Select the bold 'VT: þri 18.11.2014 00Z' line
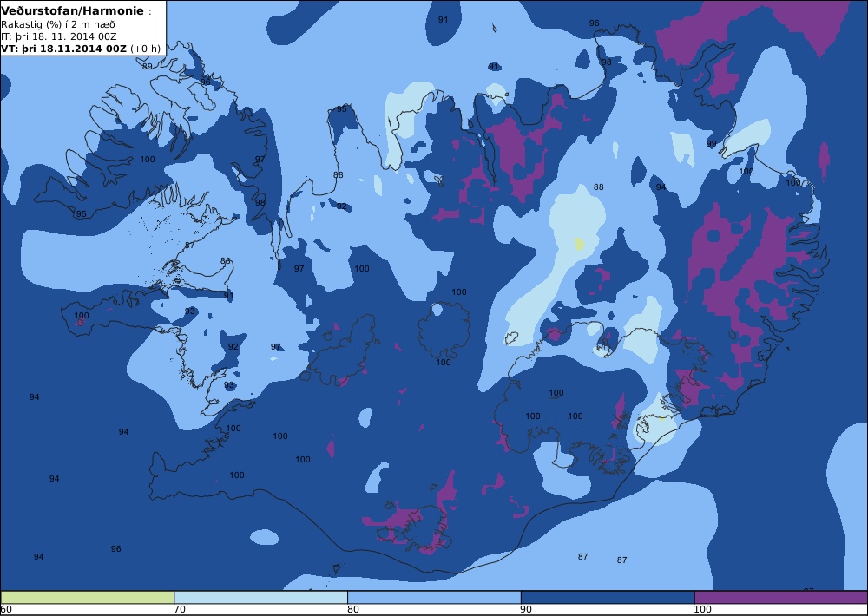The width and height of the screenshot is (868, 616). pyautogui.click(x=64, y=49)
